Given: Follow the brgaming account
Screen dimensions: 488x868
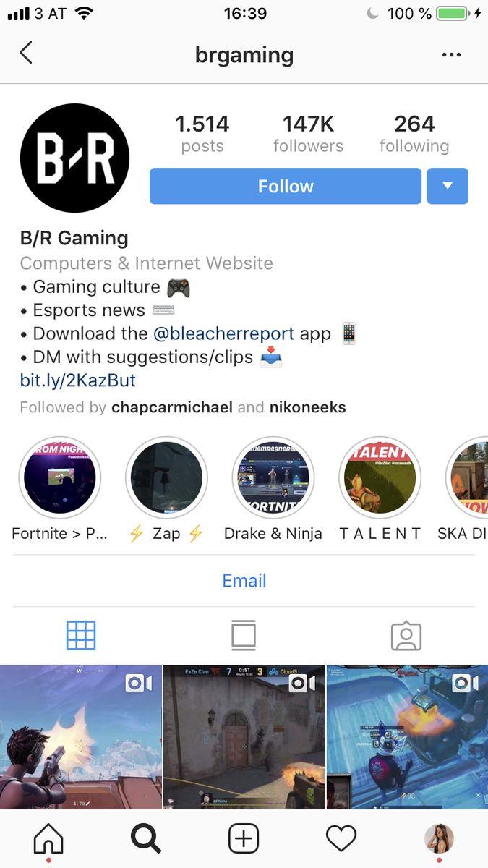Looking at the screenshot, I should 286,186.
